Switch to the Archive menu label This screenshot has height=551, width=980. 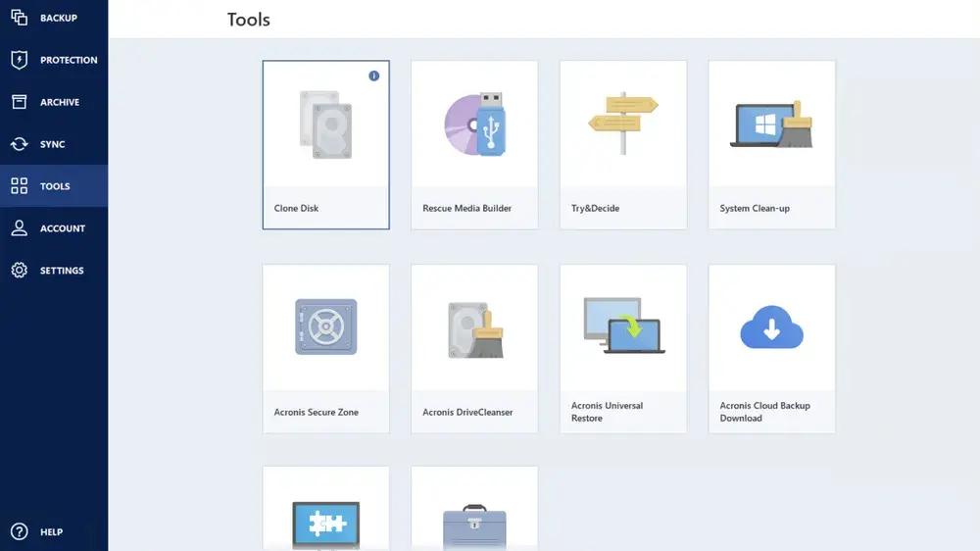pos(60,102)
